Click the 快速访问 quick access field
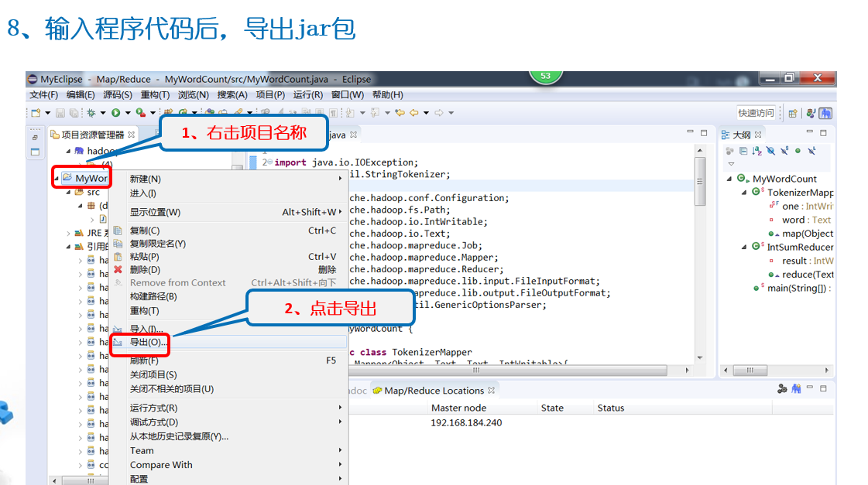The height and width of the screenshot is (485, 868). tap(756, 113)
